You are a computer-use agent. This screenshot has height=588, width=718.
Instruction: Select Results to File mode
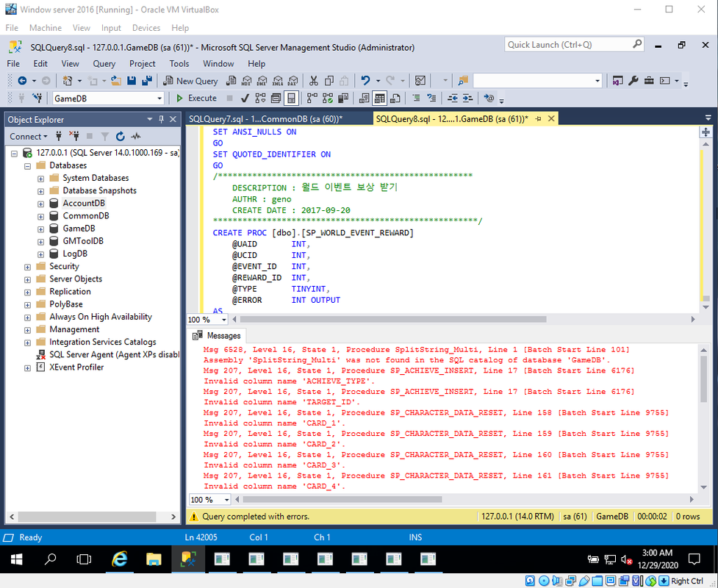(x=395, y=98)
